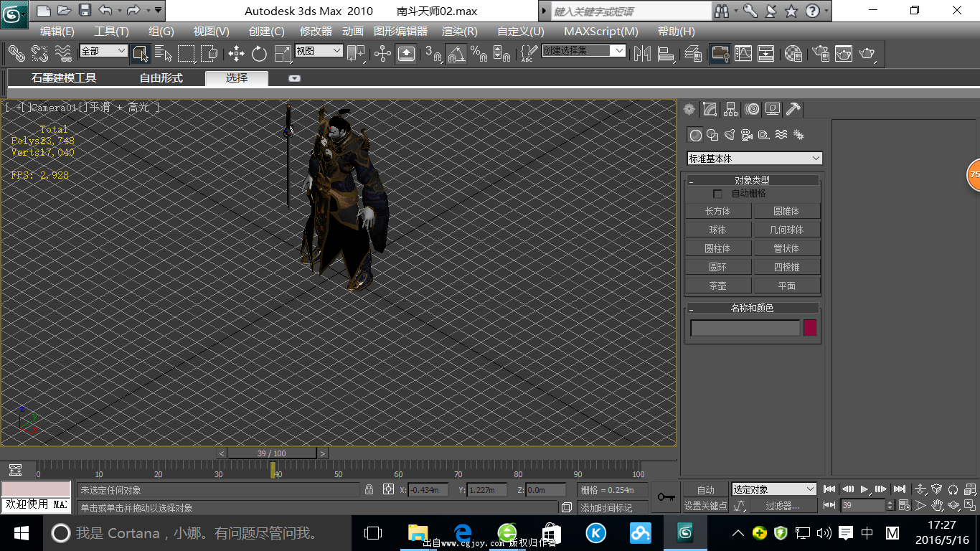Play the animation

(x=864, y=489)
